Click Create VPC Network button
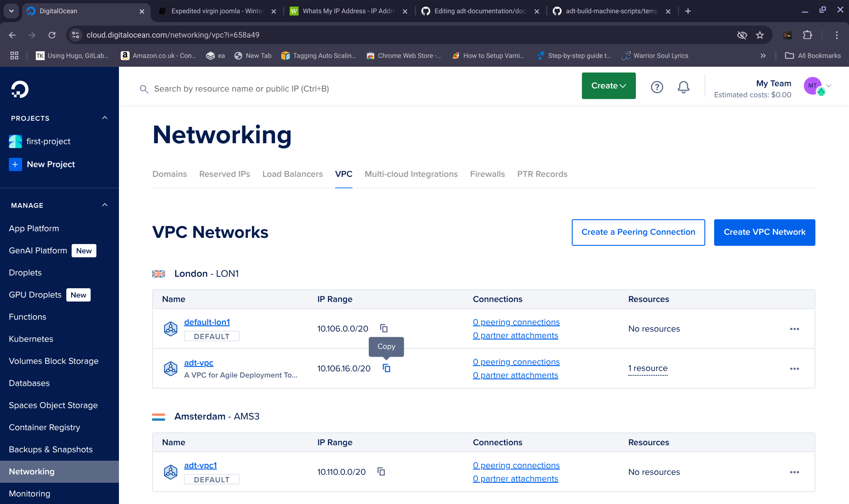The width and height of the screenshot is (849, 504). pyautogui.click(x=764, y=233)
